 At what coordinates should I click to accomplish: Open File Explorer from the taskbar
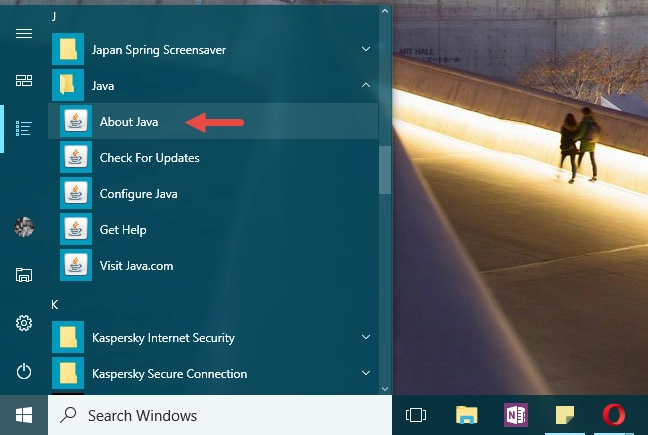click(x=467, y=415)
